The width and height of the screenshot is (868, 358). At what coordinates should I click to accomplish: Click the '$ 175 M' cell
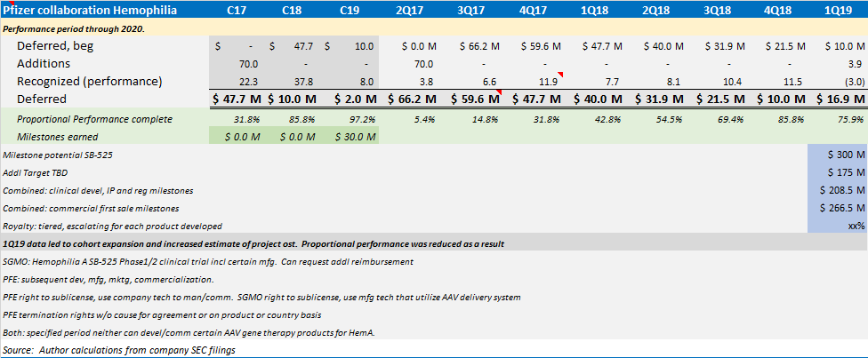click(847, 172)
